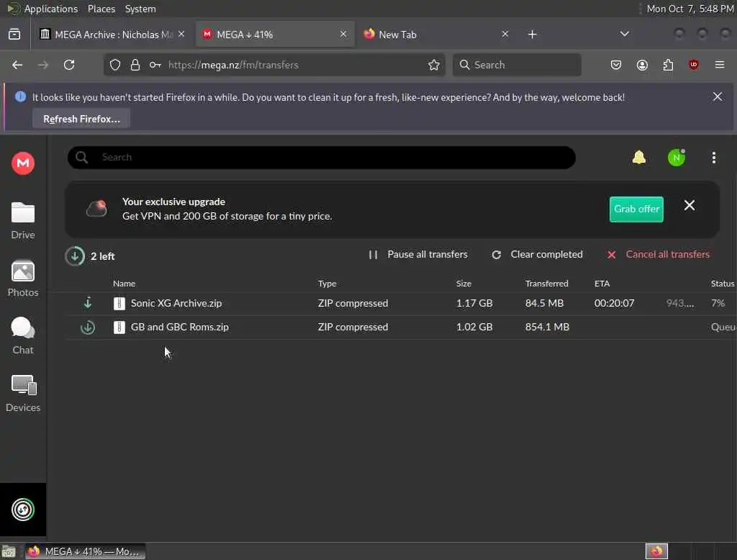Click zip file icon of GB and GBC Roms.zip
Viewport: 737px width, 560px height.
(119, 327)
